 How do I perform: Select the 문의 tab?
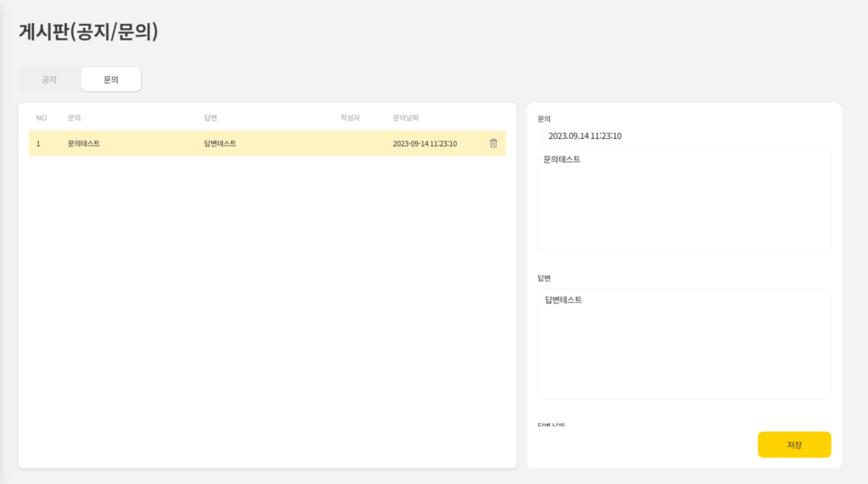pos(111,80)
